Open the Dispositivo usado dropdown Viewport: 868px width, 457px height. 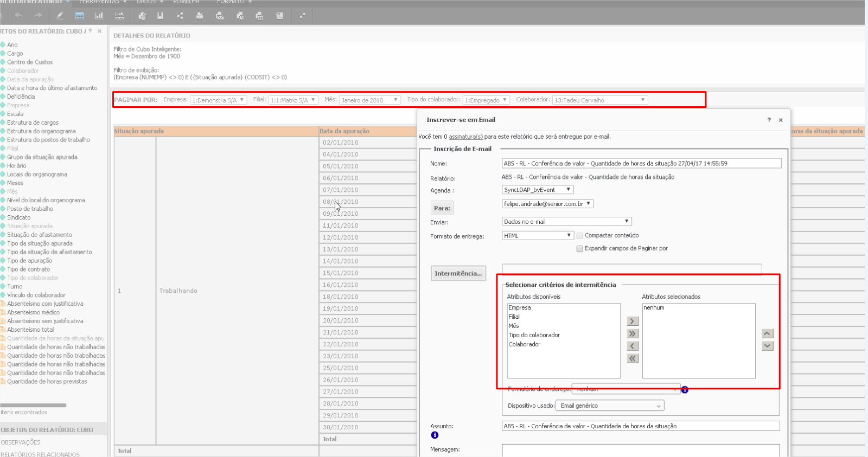(610, 406)
